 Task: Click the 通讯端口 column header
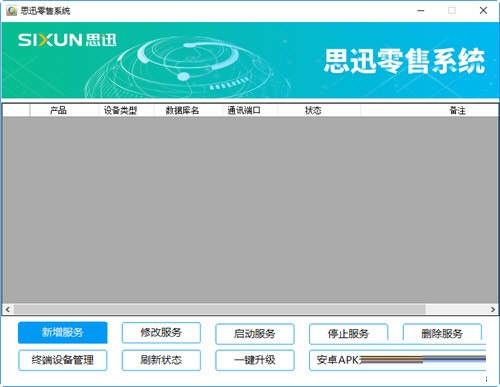pos(250,110)
